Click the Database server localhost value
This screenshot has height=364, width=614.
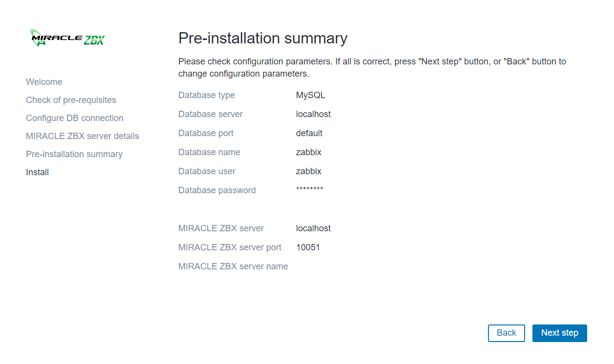313,114
